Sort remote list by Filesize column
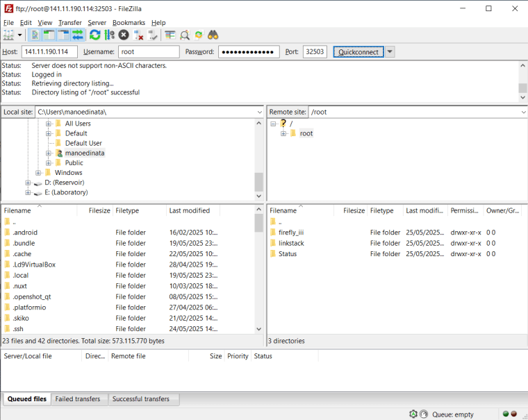This screenshot has height=420, width=528. (350, 210)
